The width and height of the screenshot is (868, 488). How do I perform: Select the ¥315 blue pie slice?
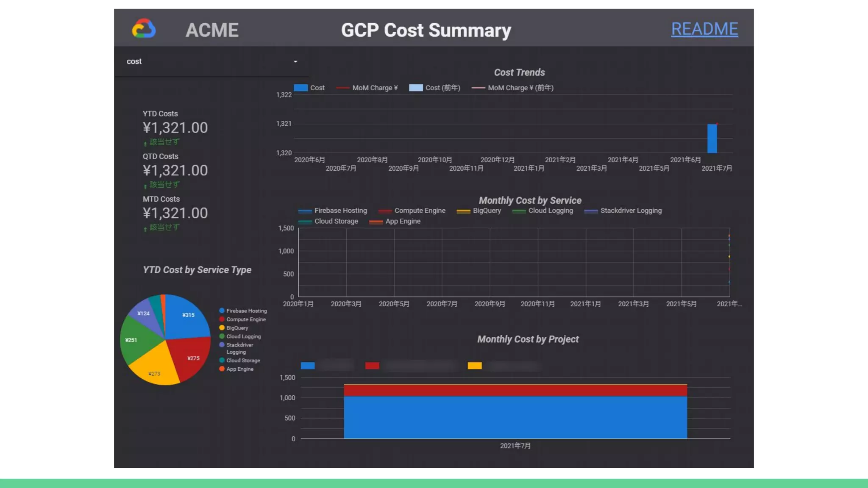click(188, 316)
